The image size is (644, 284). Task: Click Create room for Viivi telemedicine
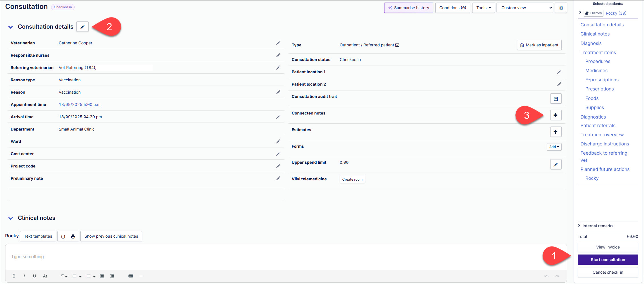click(352, 180)
